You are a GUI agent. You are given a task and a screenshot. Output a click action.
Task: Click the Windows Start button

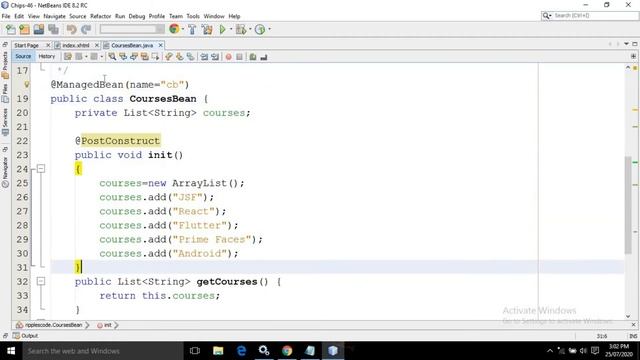[x=11, y=351]
